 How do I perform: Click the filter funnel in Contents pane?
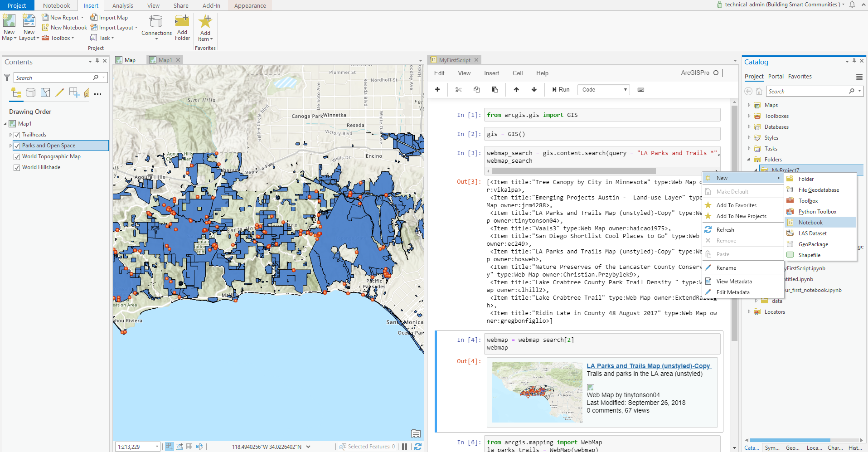[x=7, y=78]
